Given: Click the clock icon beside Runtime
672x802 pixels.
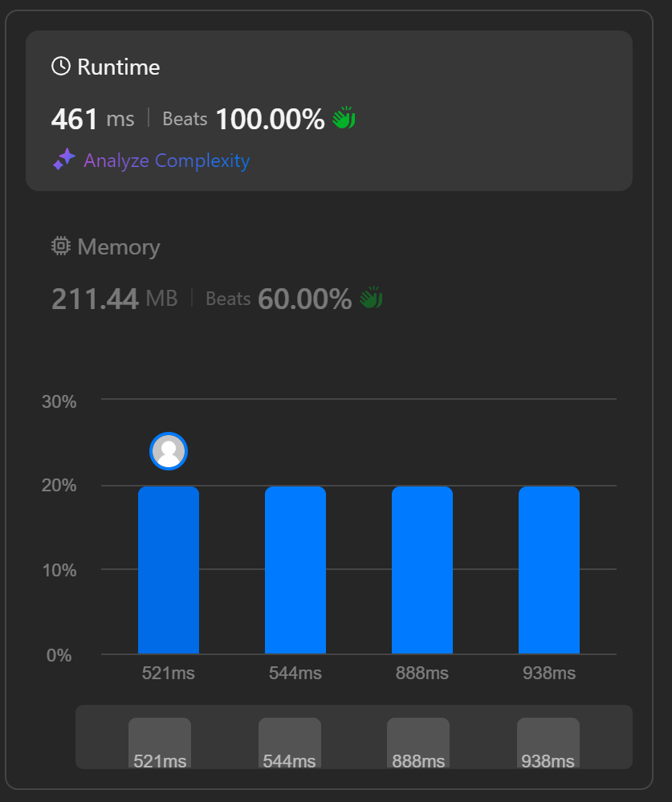Looking at the screenshot, I should [61, 67].
